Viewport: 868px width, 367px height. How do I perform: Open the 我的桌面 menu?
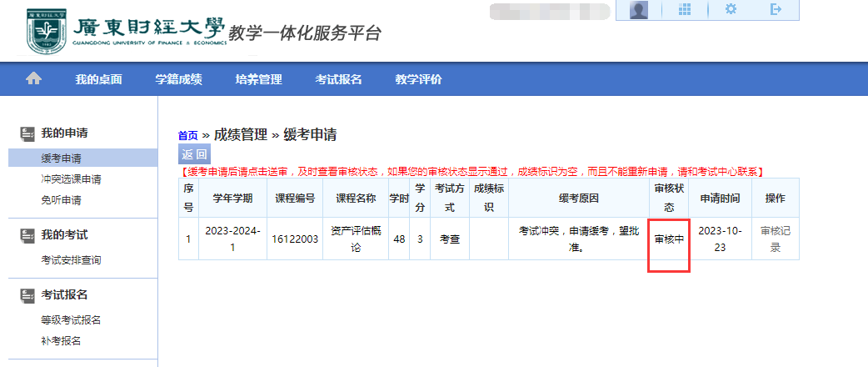click(x=98, y=79)
